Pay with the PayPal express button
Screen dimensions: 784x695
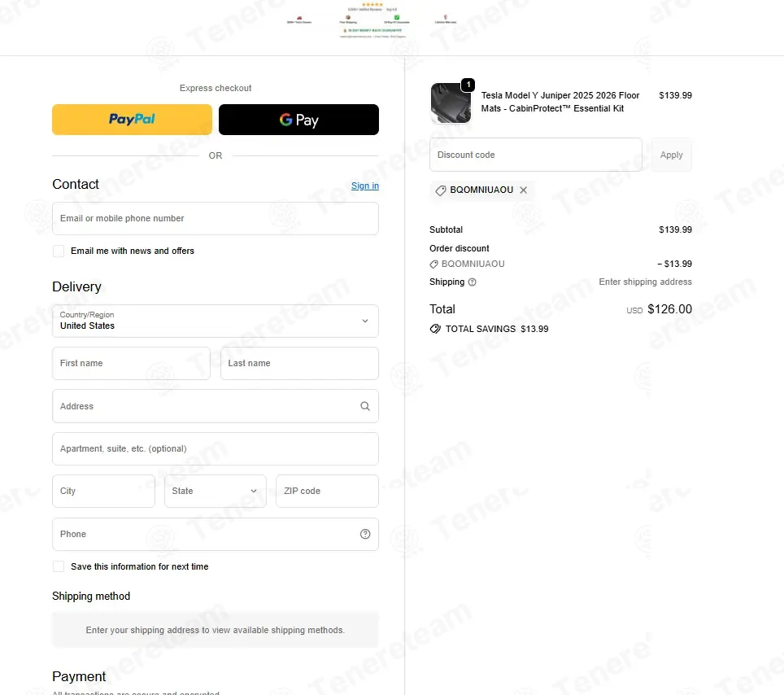[x=132, y=120]
